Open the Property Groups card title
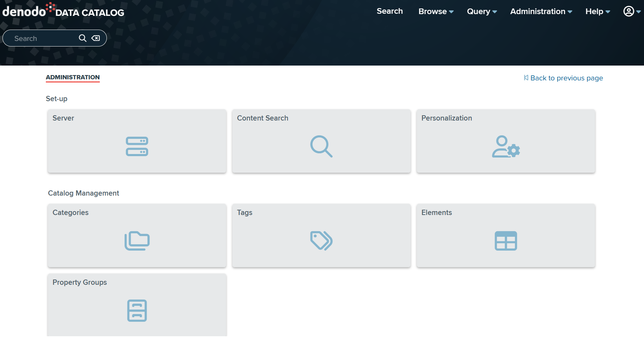The width and height of the screenshot is (644, 338). pos(80,282)
